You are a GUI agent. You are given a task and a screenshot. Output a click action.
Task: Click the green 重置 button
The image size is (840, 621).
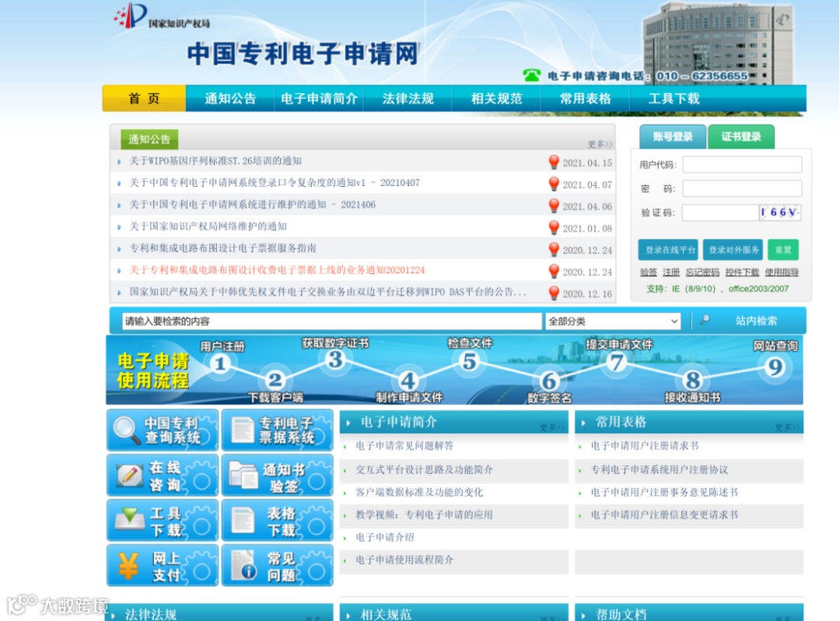click(x=782, y=250)
